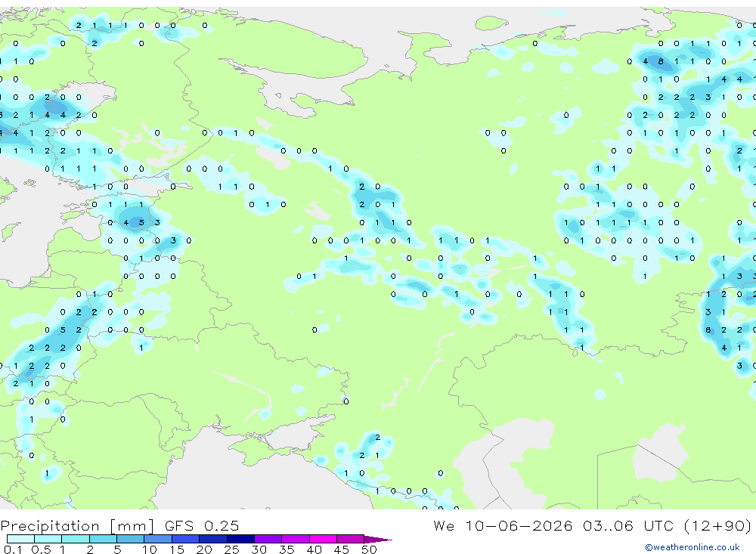This screenshot has height=554, width=756.
Task: Click the '0.5' scale label under the legend
Action: click(x=41, y=549)
